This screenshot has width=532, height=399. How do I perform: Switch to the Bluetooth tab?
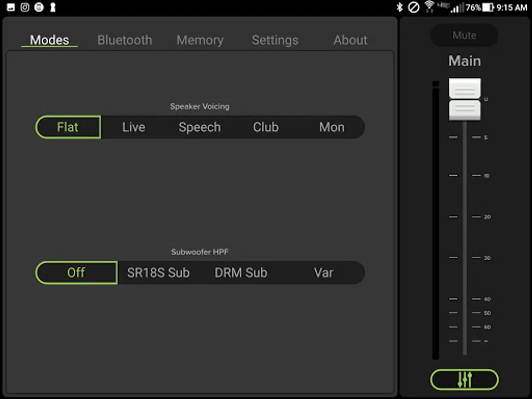(125, 40)
